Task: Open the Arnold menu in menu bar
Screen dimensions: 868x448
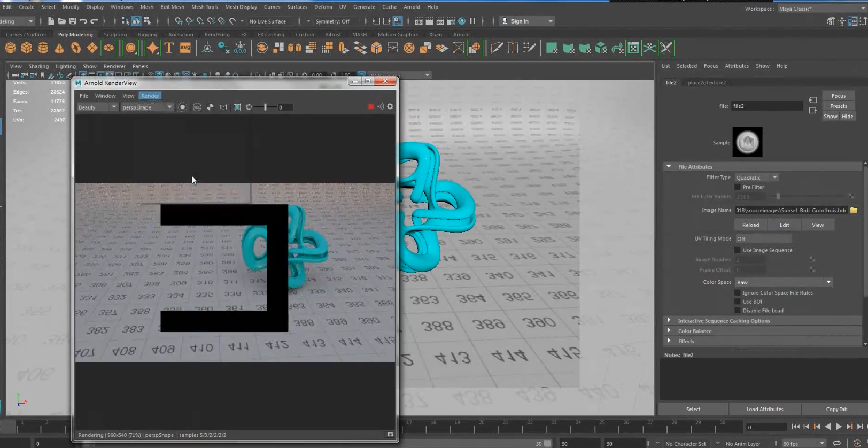Action: click(412, 7)
